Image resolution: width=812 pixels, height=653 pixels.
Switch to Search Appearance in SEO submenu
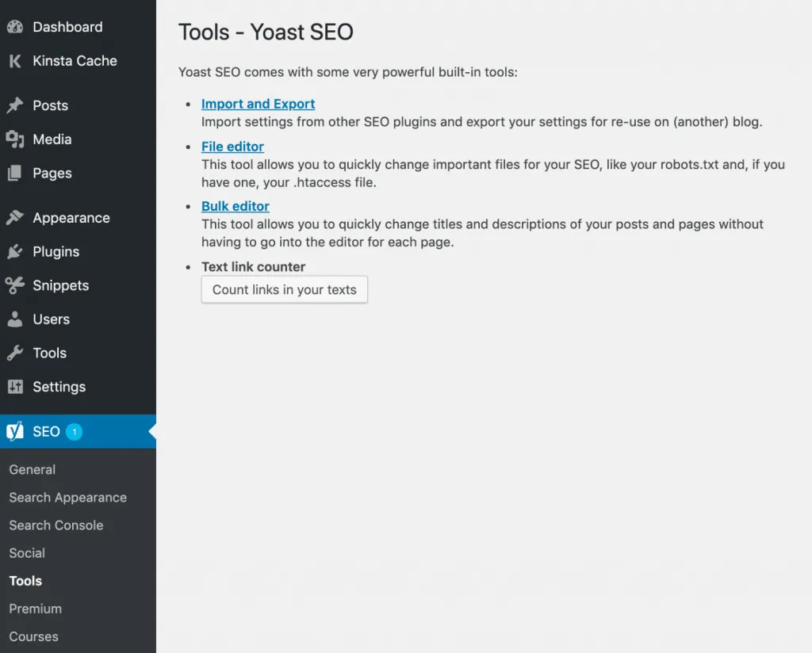click(x=68, y=497)
